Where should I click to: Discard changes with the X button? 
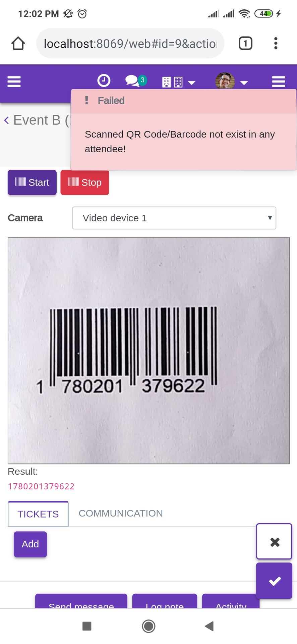pos(274,541)
